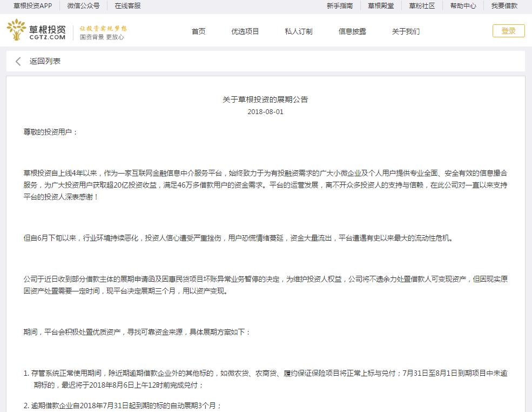The image size is (532, 412).
Task: Open the 信息披露 disclosure section
Action: tap(353, 31)
